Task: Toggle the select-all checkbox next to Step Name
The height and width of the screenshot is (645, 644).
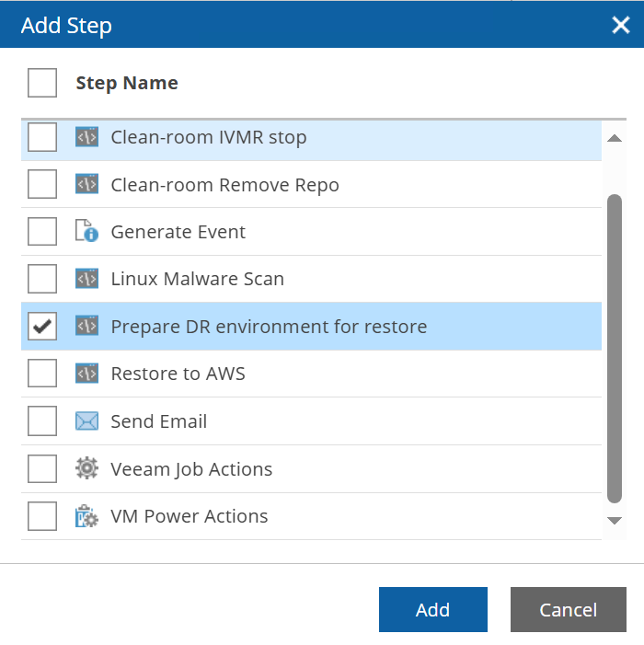Action: point(42,84)
